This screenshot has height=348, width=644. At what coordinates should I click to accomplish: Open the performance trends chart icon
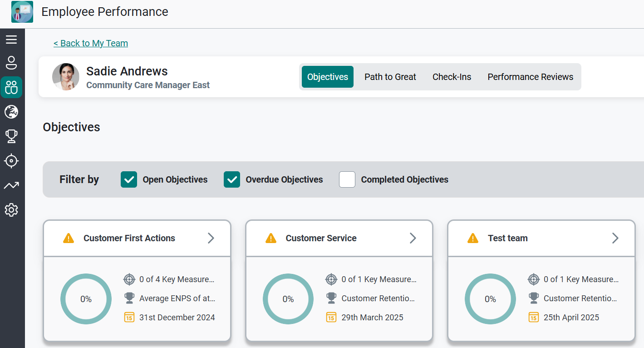click(11, 185)
